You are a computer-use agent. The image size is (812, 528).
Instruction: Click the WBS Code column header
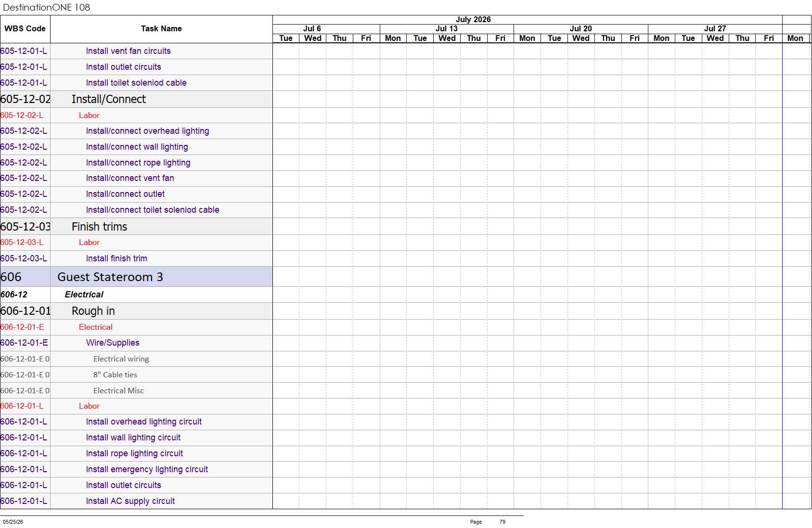pyautogui.click(x=25, y=29)
